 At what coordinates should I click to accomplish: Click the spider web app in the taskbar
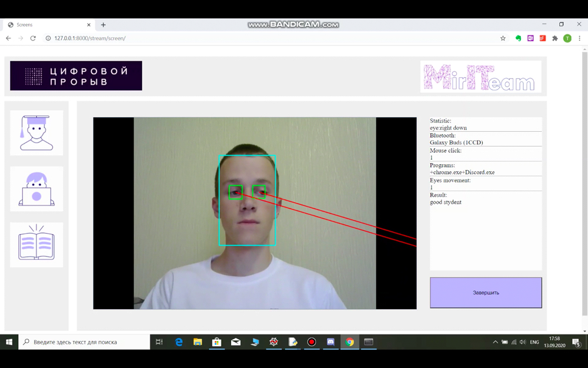[x=274, y=342]
